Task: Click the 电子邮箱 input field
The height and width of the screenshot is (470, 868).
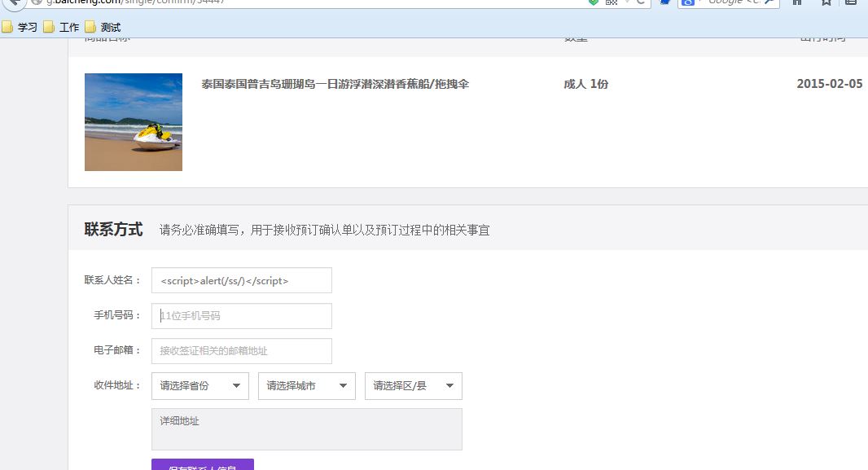Action: 242,351
